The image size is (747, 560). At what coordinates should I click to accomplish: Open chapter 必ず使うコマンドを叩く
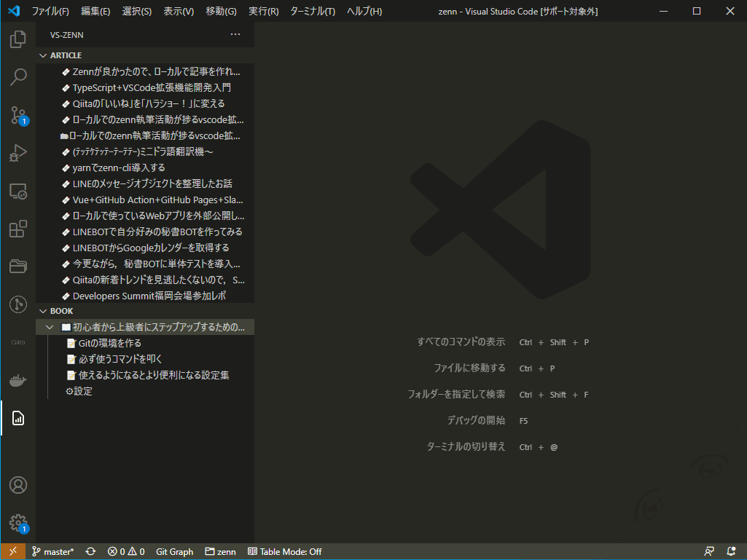145,359
